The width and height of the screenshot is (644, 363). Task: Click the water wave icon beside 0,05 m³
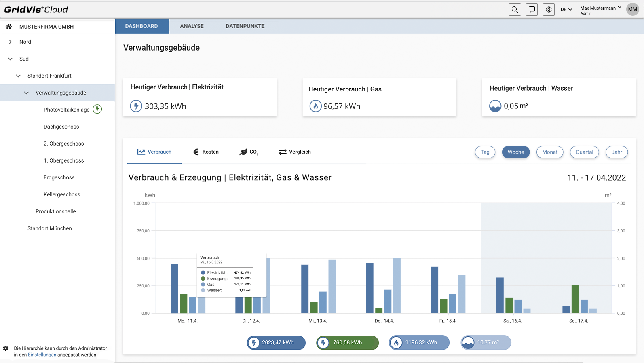495,106
